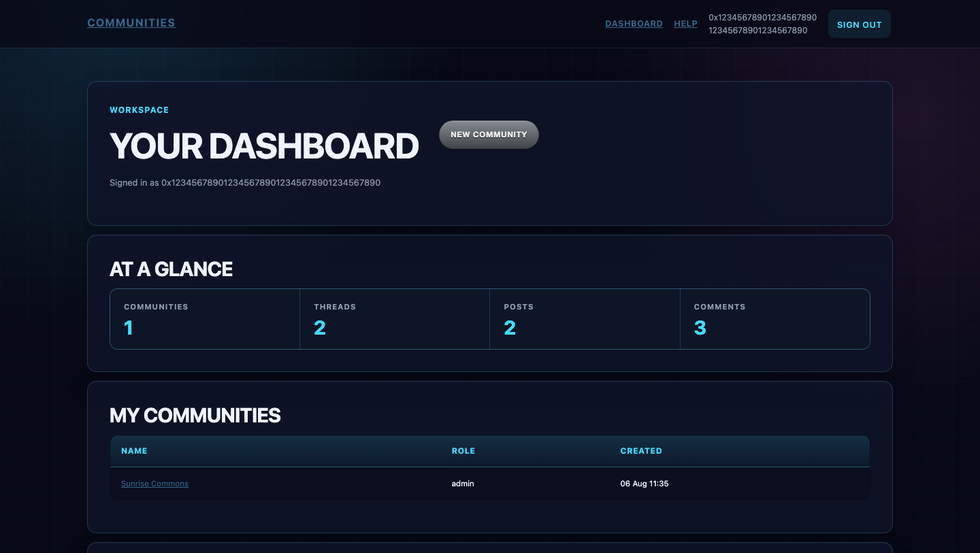Select the wallet address in the header
This screenshot has height=553, width=980.
tap(762, 24)
